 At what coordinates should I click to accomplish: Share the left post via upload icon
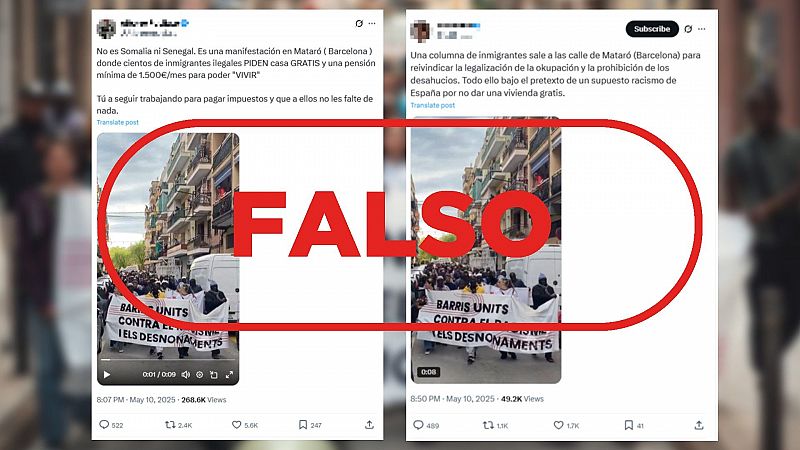(x=369, y=424)
